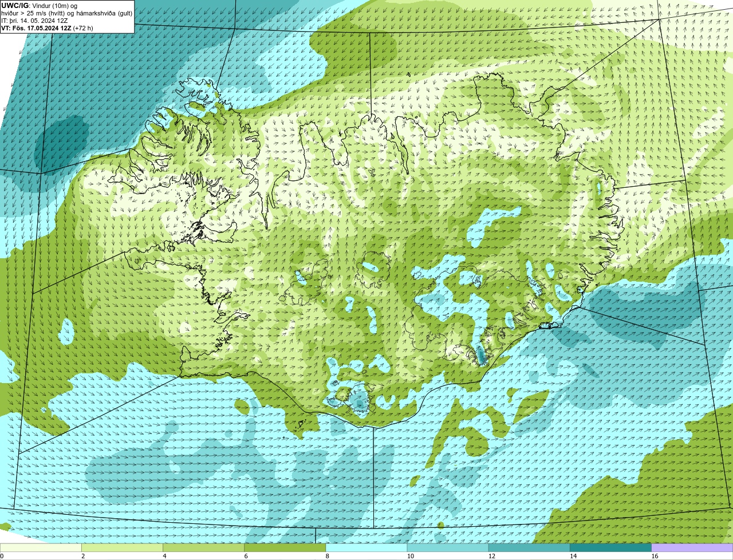Screen dimensions: 733x560
Task: Click the scale label "8"
Action: [328, 556]
